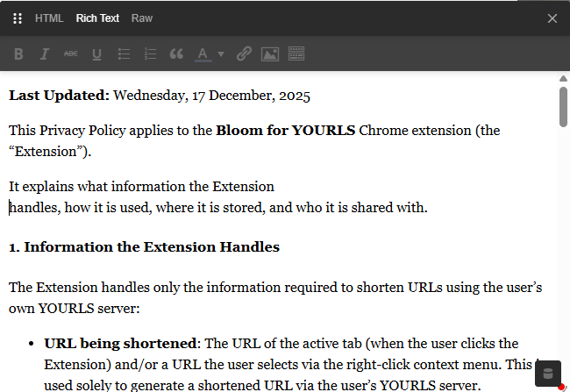The width and height of the screenshot is (570, 392).
Task: Click the drag handle grid icon
Action: point(18,18)
